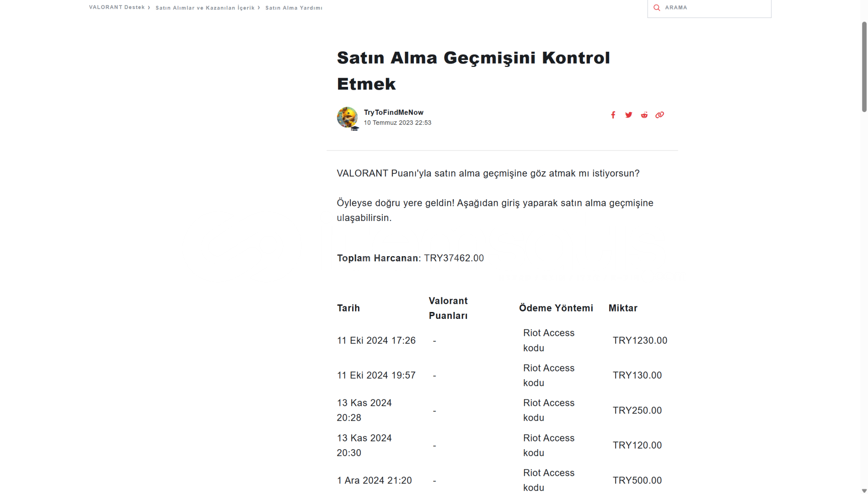Select the article title heading
The image size is (868, 494).
[x=473, y=71]
